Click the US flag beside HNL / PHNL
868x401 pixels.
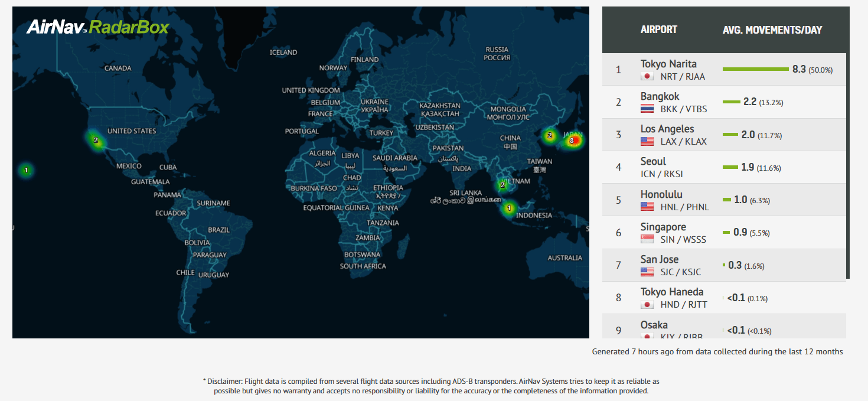(647, 207)
